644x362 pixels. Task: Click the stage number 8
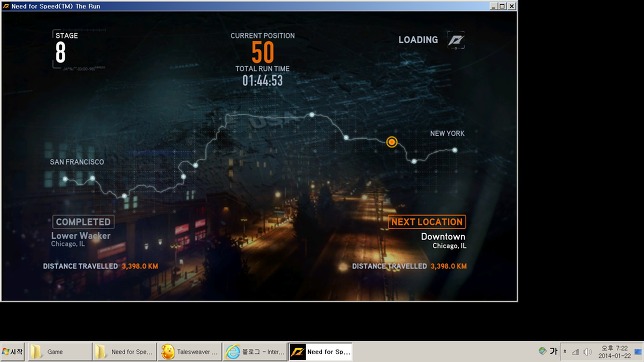click(x=60, y=53)
